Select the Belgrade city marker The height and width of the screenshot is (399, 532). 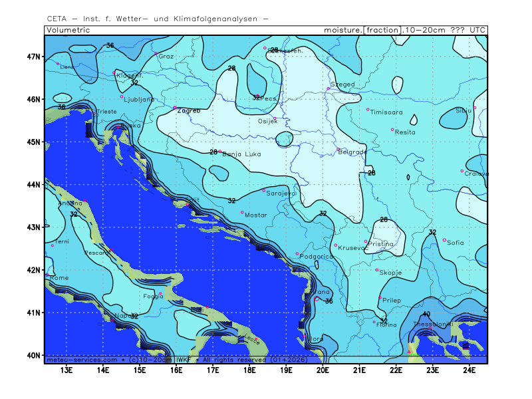(338, 150)
